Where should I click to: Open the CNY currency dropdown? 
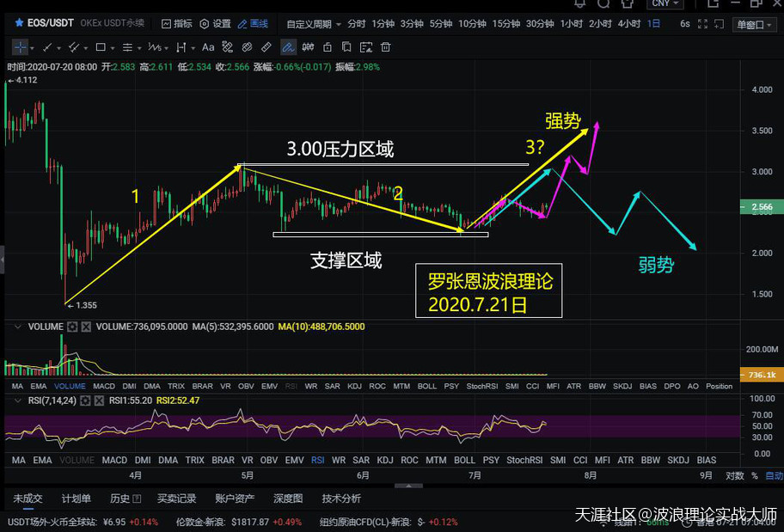coord(665,4)
